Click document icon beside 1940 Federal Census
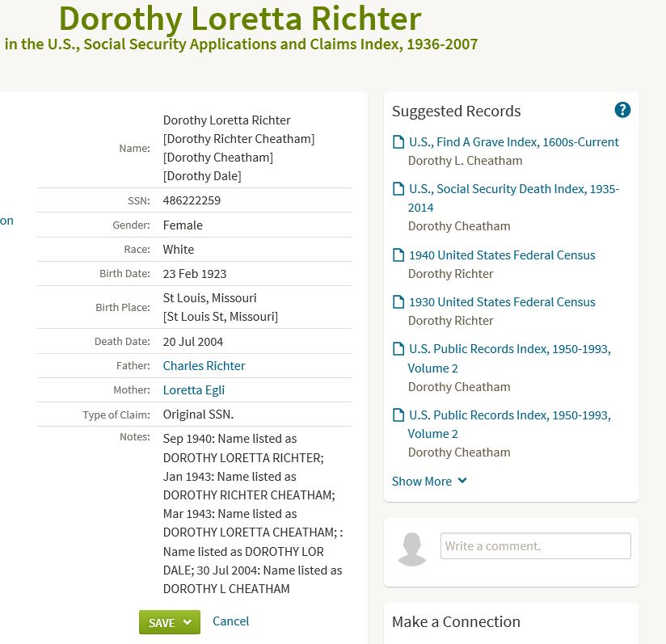This screenshot has height=644, width=666. [x=398, y=255]
